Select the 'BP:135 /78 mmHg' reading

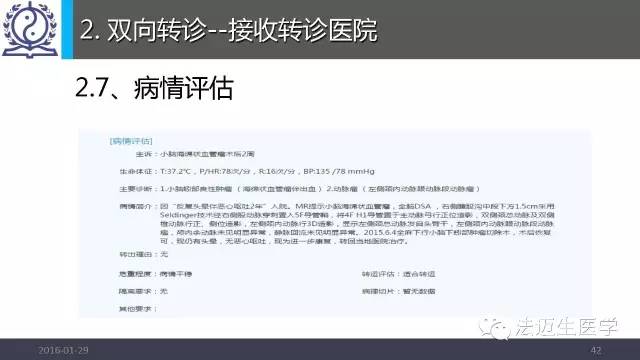[339, 171]
